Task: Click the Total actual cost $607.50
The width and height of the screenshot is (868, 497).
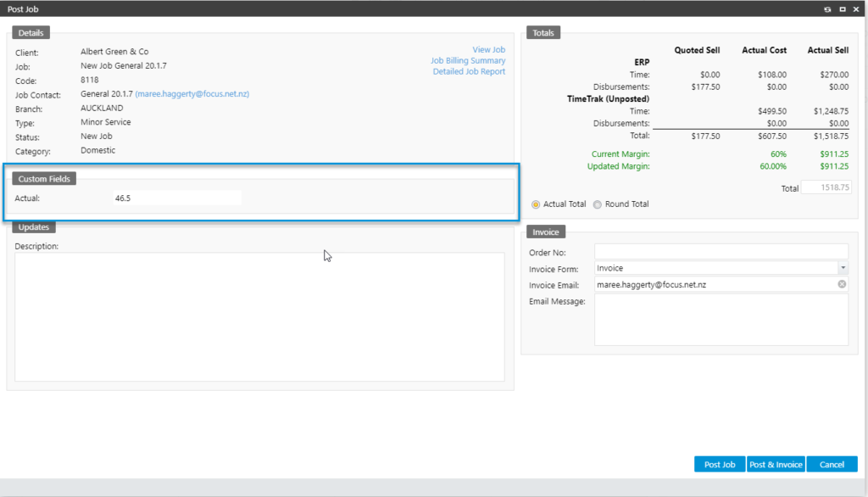Action: (x=772, y=136)
